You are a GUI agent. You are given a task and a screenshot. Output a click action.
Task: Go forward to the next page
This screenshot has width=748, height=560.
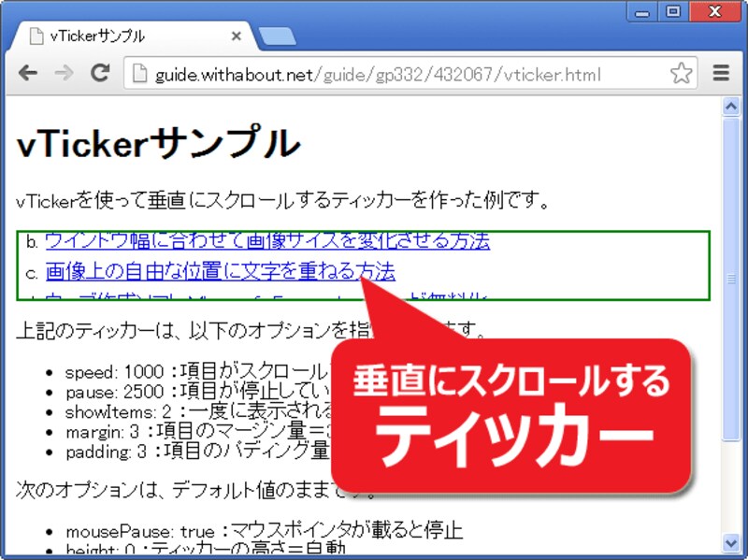click(x=64, y=73)
